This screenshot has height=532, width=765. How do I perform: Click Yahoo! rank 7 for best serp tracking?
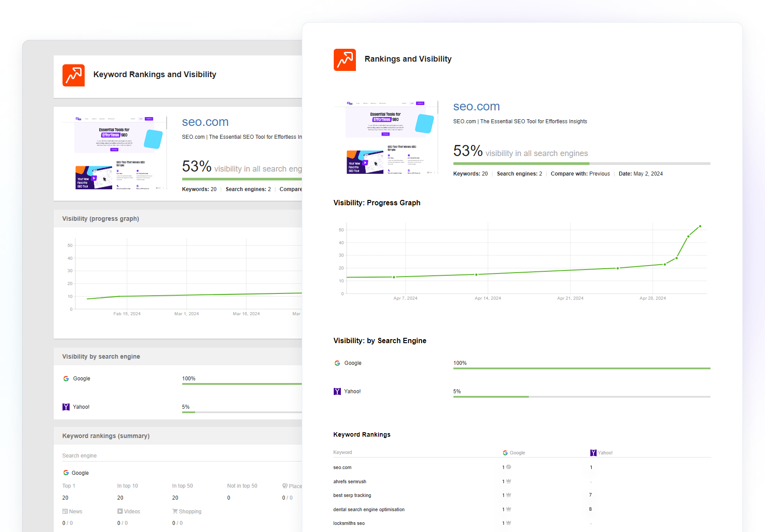pos(590,495)
